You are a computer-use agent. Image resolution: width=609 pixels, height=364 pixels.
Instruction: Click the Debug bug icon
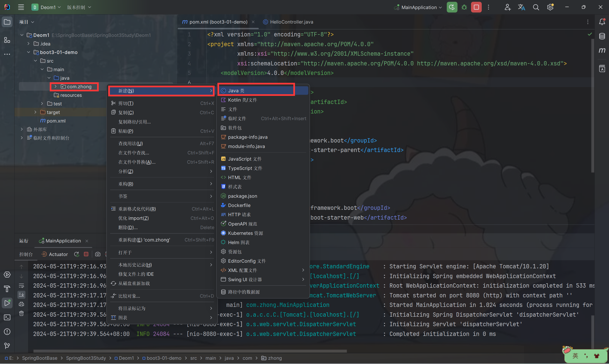point(464,7)
